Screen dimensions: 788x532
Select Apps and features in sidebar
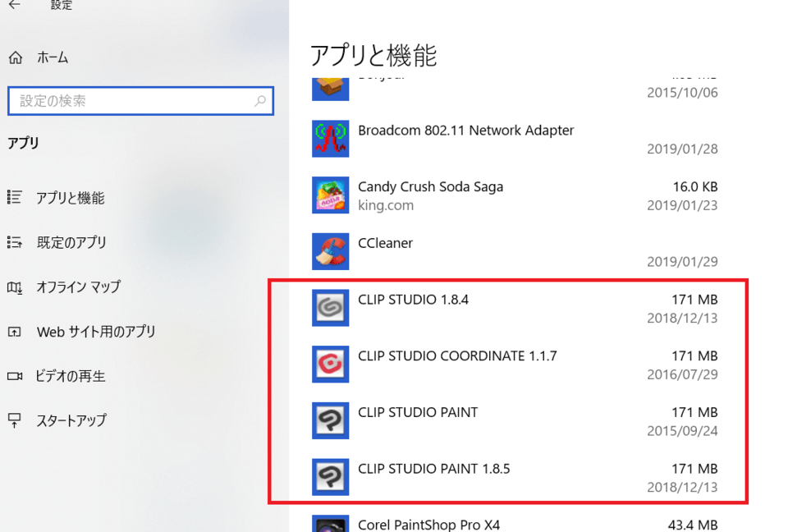tap(70, 198)
